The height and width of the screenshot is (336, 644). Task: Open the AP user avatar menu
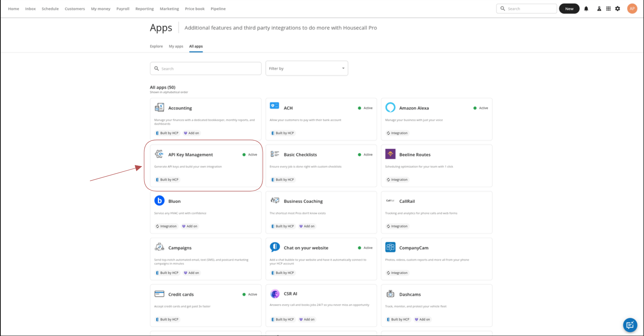coord(632,9)
